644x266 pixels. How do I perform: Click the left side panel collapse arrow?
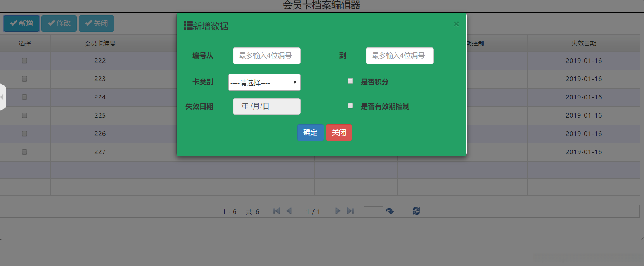click(x=2, y=97)
